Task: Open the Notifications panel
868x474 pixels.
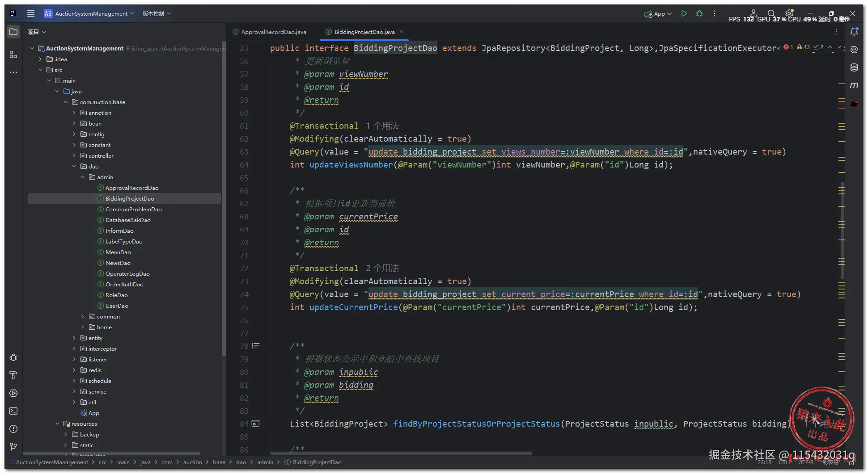Action: click(x=854, y=32)
